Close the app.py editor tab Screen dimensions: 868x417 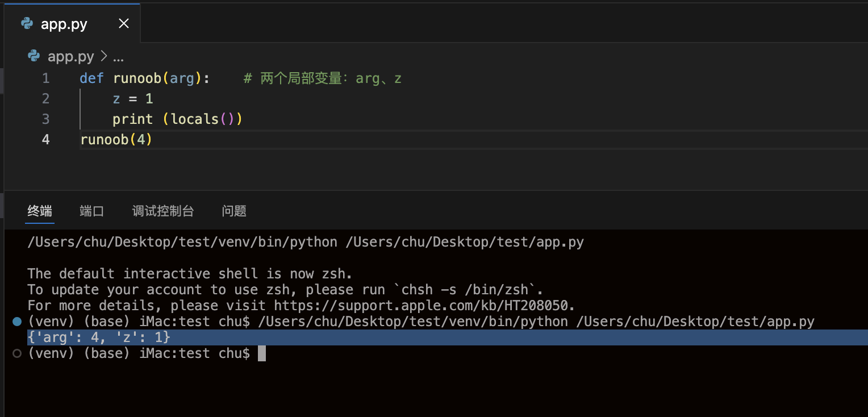123,23
